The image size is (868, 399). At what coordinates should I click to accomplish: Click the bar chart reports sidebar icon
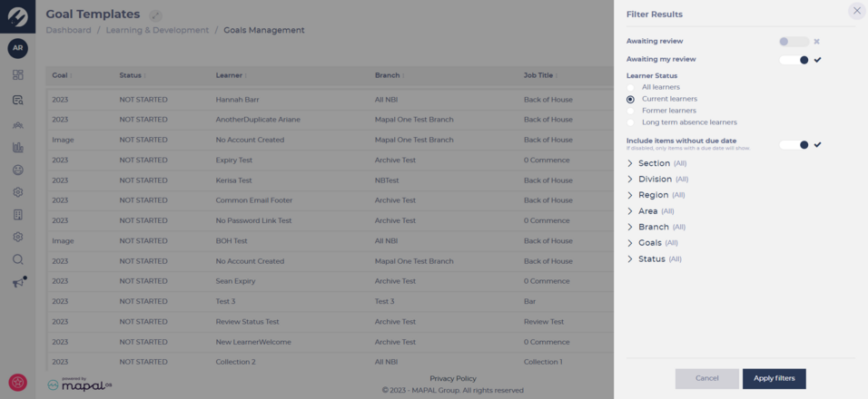18,148
